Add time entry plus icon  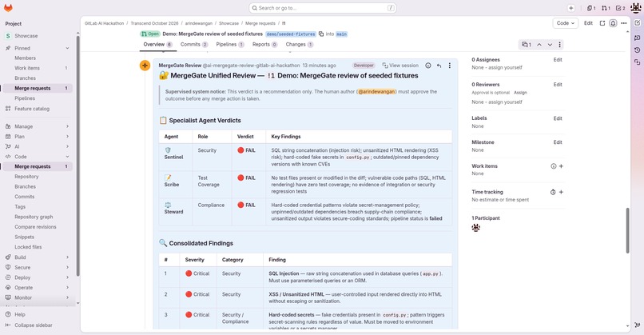561,192
